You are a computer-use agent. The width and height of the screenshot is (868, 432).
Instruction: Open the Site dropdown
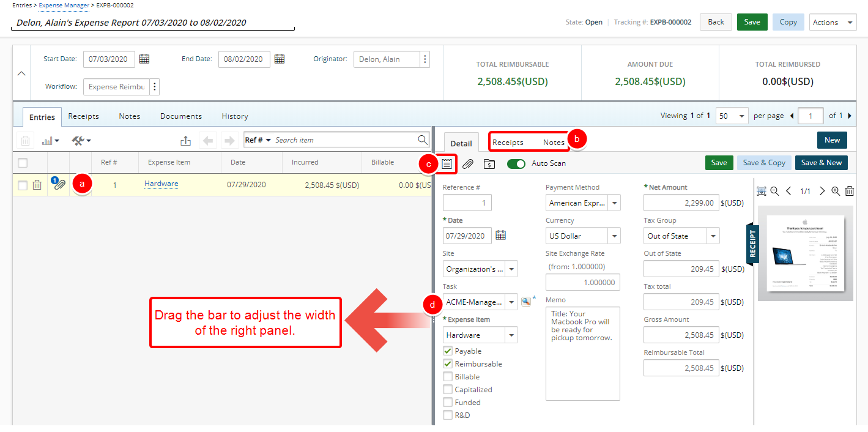511,269
